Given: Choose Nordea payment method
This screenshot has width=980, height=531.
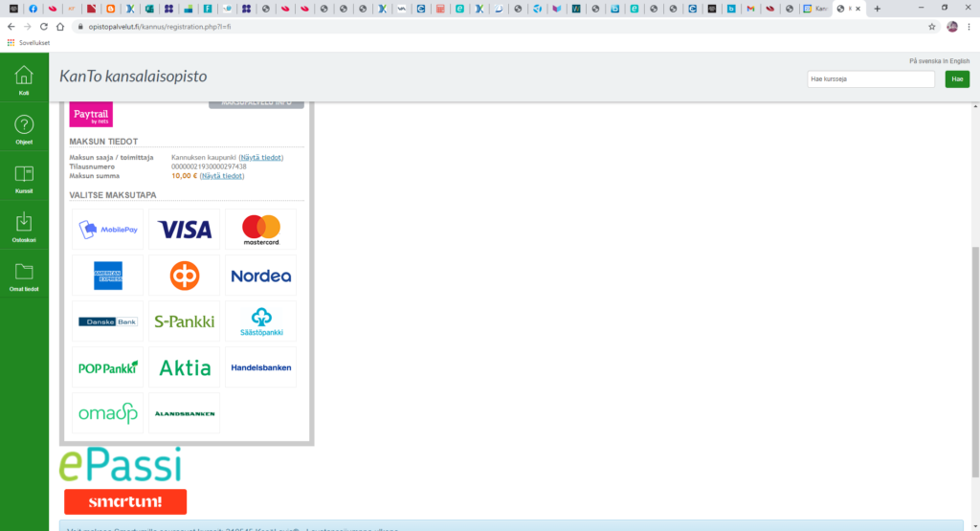Looking at the screenshot, I should [x=260, y=276].
